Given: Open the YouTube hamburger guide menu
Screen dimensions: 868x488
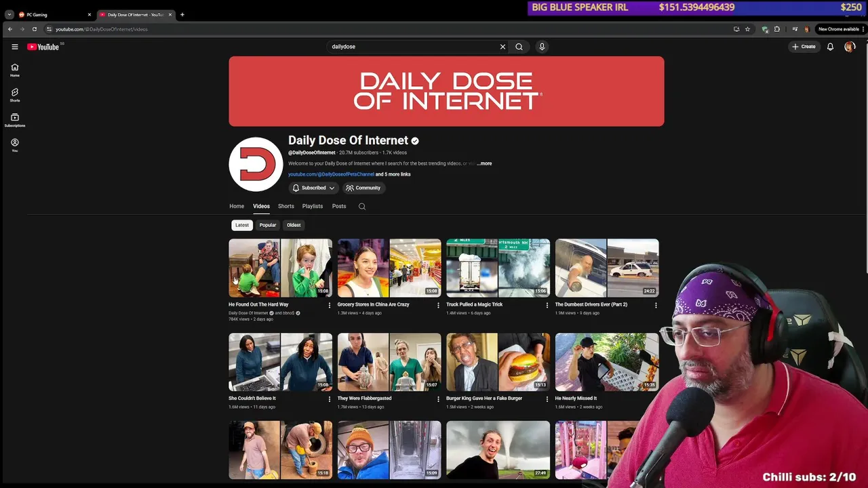Looking at the screenshot, I should tap(14, 47).
